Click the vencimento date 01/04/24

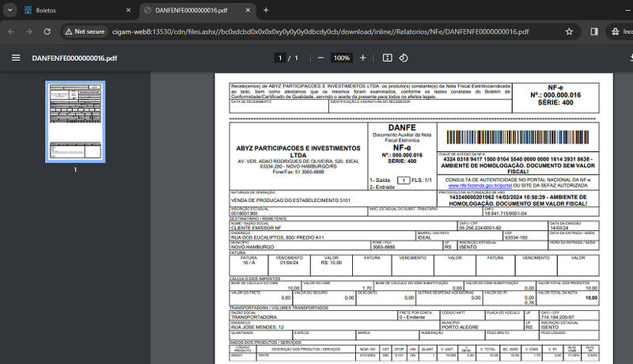(289, 263)
